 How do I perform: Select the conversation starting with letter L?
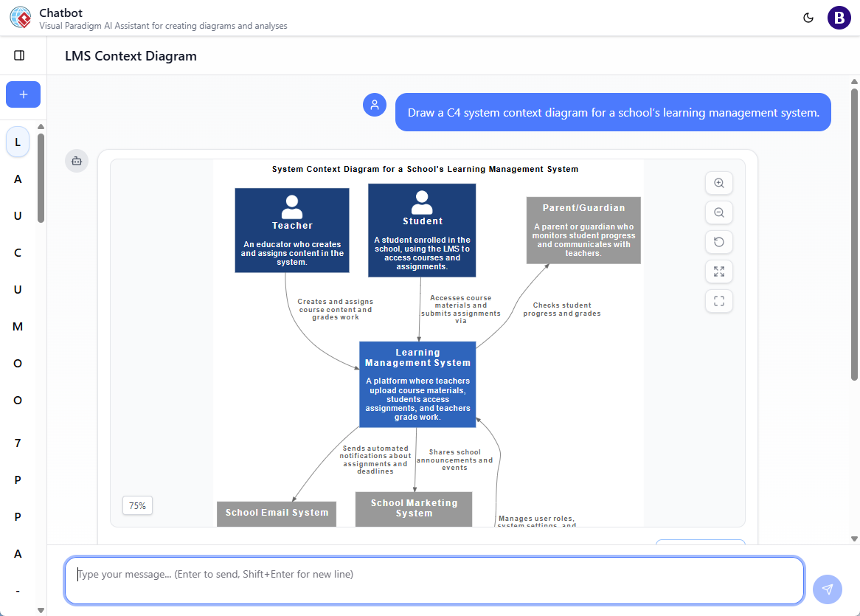tap(17, 142)
